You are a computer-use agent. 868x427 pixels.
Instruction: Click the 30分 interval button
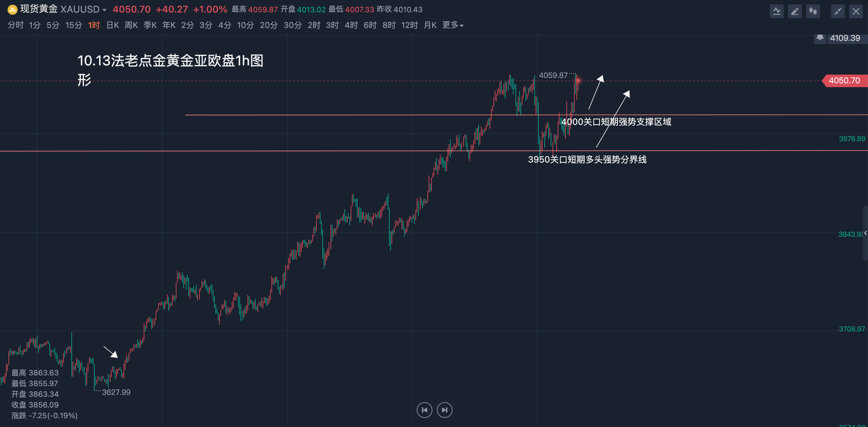click(x=293, y=25)
